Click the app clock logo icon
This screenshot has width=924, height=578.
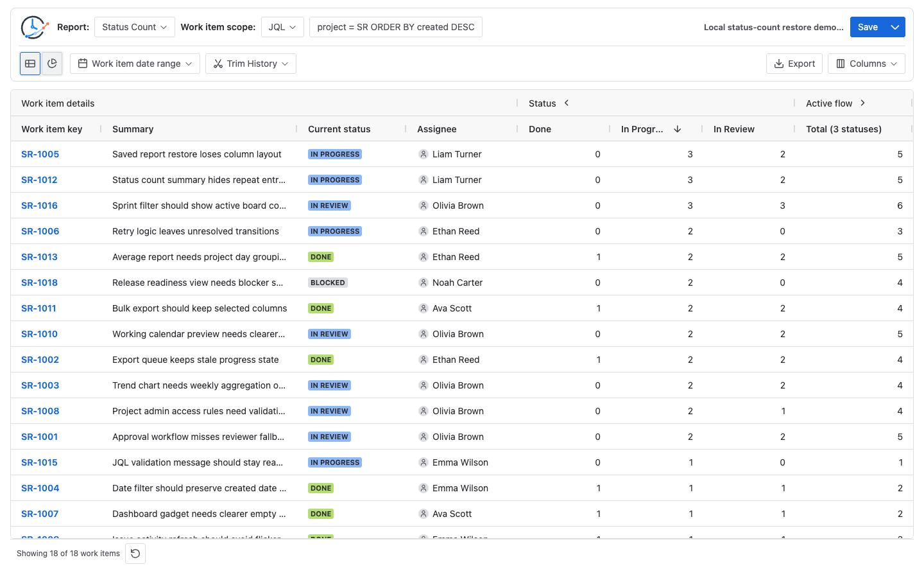[x=35, y=27]
